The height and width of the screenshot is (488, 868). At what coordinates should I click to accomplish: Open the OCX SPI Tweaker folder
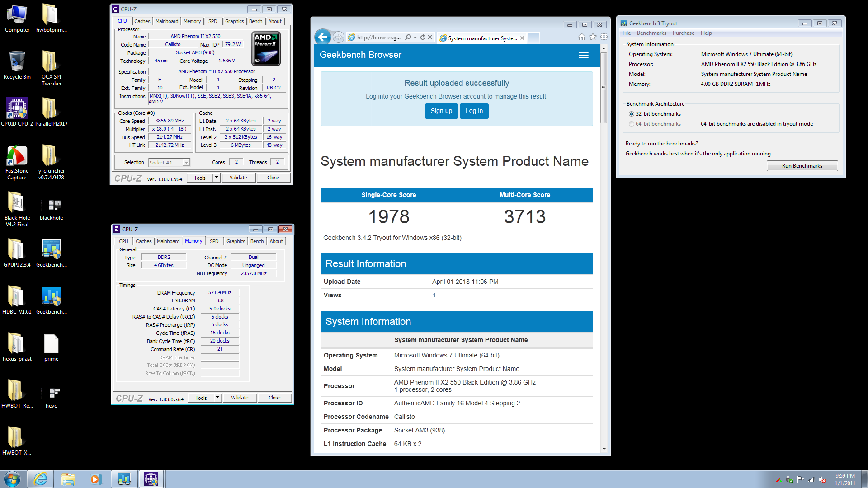pos(51,68)
